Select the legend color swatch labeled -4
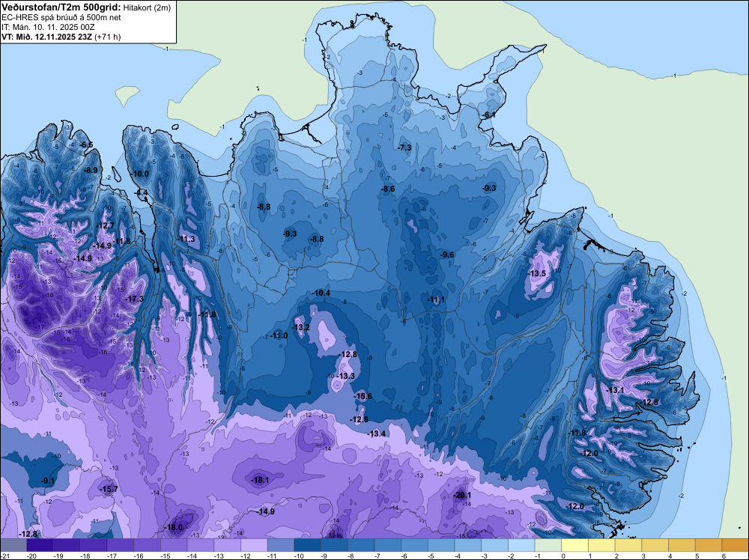The width and height of the screenshot is (749, 560). [468, 545]
